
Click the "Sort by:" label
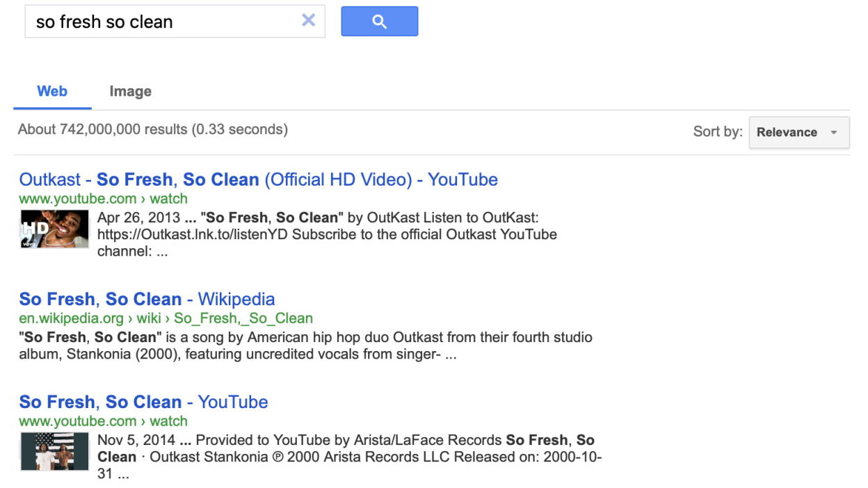coord(717,132)
